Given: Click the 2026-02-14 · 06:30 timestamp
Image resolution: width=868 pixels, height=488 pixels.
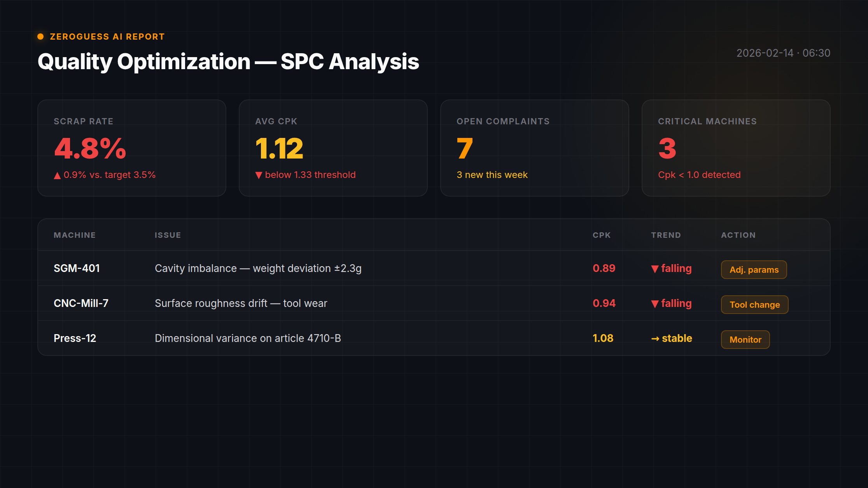Looking at the screenshot, I should click(783, 53).
